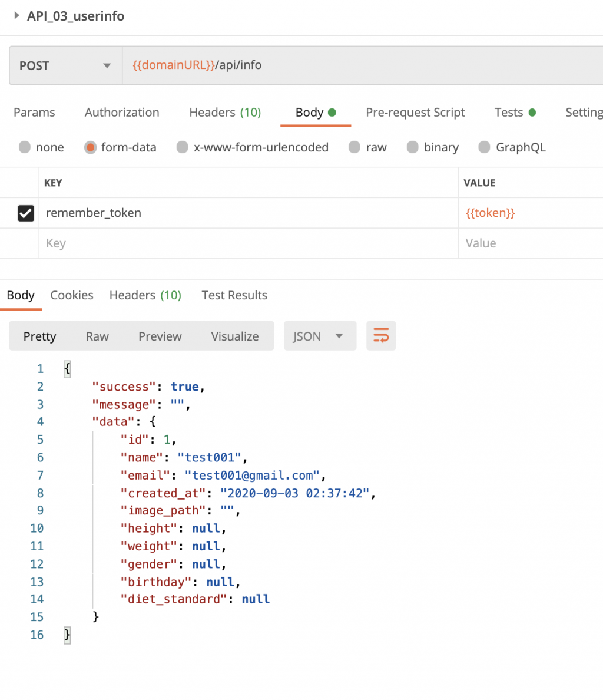This screenshot has height=700, width=603.
Task: Open the Pre-request Script tab
Action: click(415, 113)
